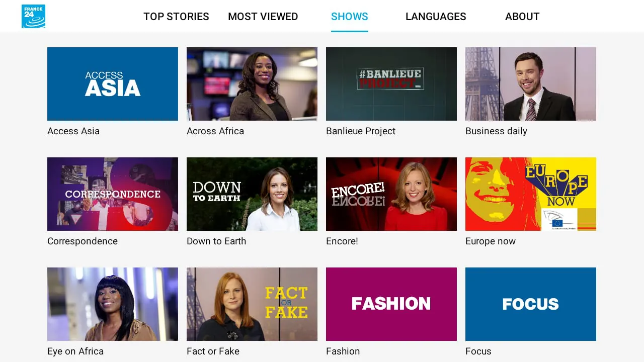Open the Fact or Fake thumbnail
644x362 pixels.
click(x=252, y=304)
